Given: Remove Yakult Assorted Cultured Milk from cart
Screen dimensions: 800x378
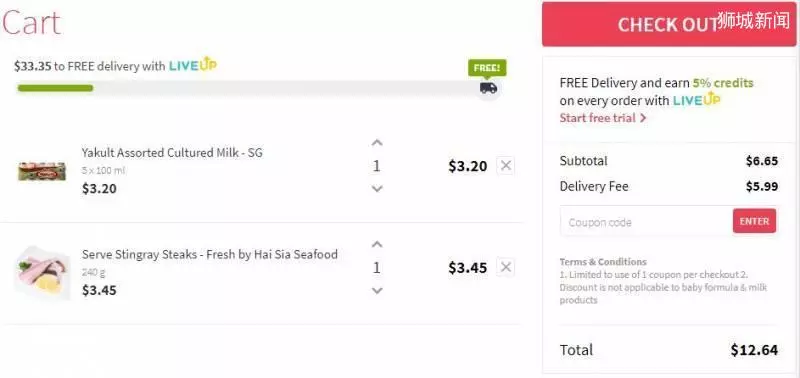Looking at the screenshot, I should tap(506, 165).
